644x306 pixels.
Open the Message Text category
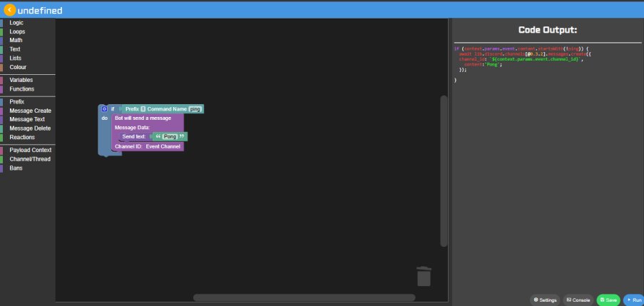point(27,120)
